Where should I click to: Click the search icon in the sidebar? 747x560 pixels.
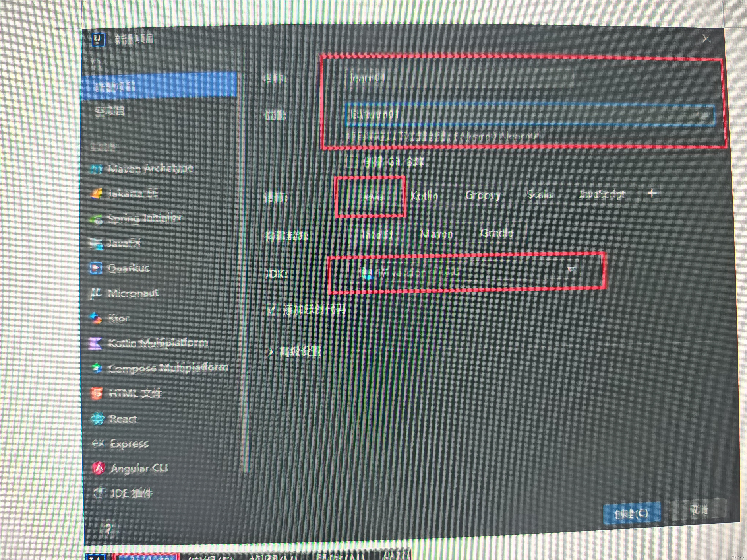pyautogui.click(x=97, y=63)
